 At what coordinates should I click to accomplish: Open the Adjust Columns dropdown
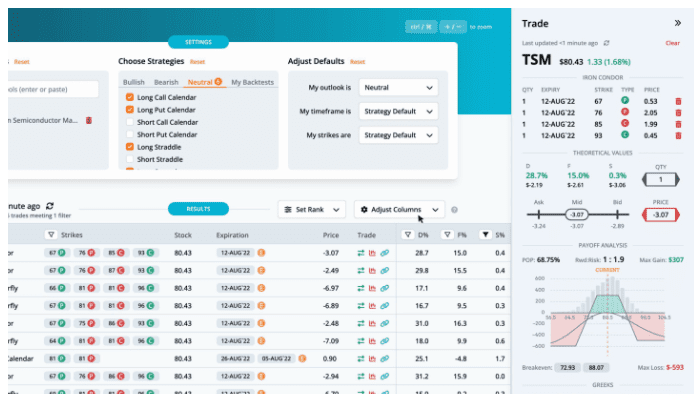pyautogui.click(x=399, y=210)
